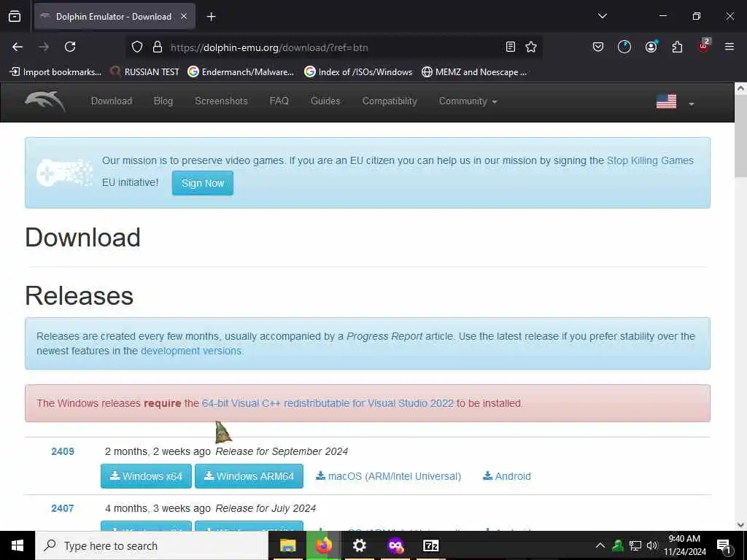The width and height of the screenshot is (747, 560).
Task: Open the clock showing 9:40 AM
Action: click(x=684, y=545)
